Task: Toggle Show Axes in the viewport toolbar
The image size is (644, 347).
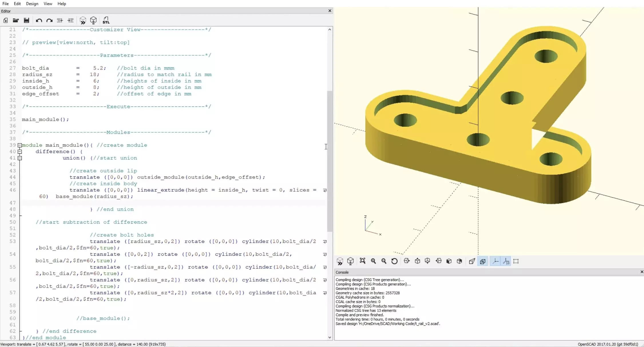Action: tap(496, 261)
